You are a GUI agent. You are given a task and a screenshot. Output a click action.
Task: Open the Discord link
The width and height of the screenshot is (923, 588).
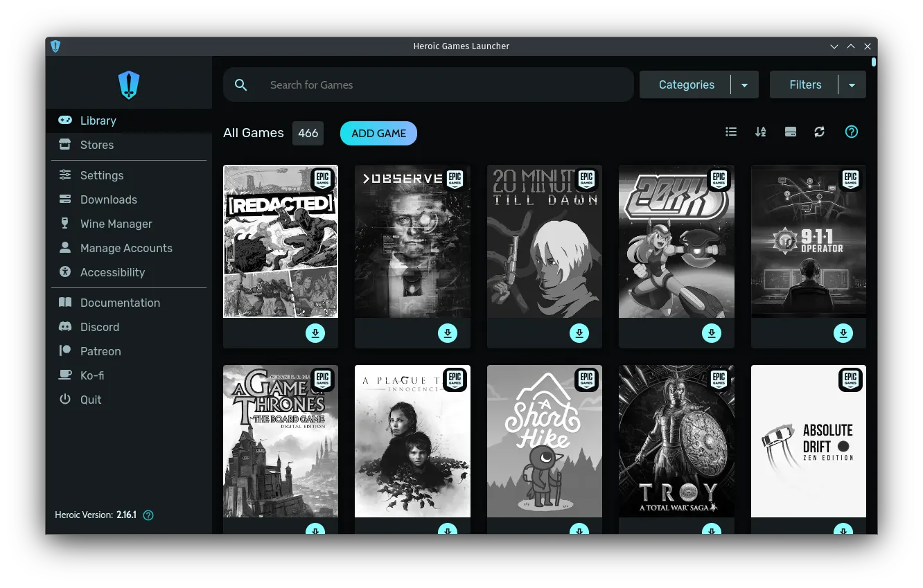coord(129,327)
